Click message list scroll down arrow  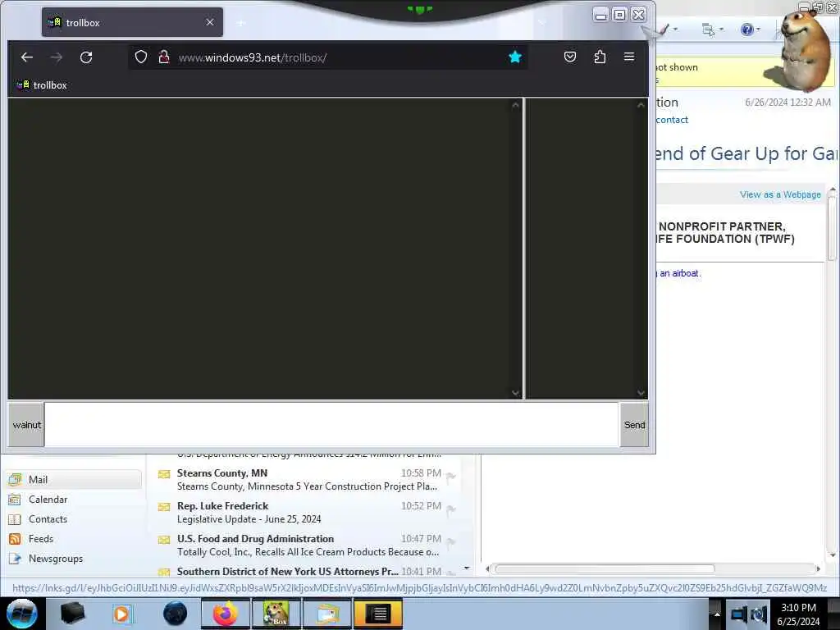click(x=467, y=568)
